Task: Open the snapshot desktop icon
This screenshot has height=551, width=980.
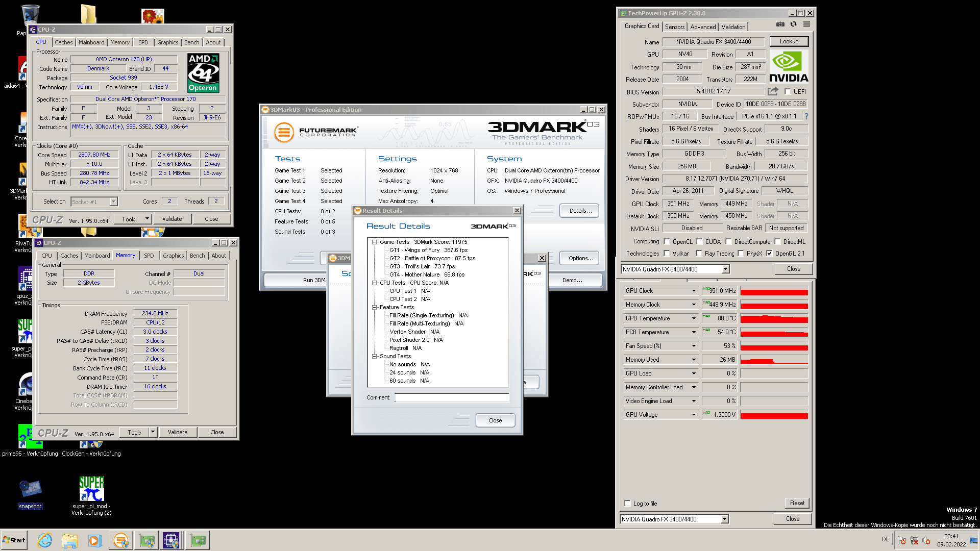Action: point(30,493)
